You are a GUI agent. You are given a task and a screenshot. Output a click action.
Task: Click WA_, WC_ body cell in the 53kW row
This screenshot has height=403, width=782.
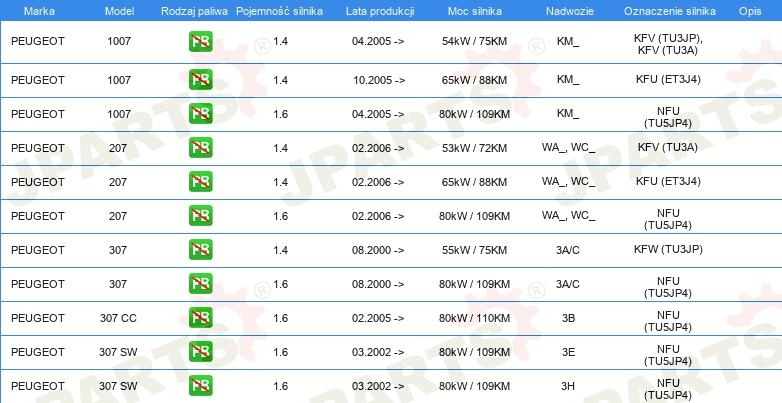569,148
